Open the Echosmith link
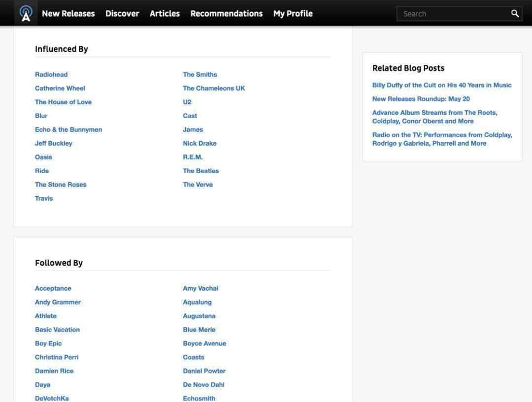532x402 pixels. (199, 399)
